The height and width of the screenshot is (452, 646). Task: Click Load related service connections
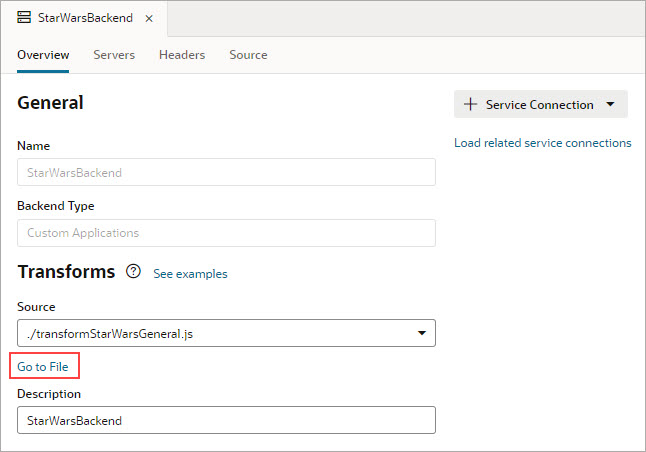(x=542, y=143)
